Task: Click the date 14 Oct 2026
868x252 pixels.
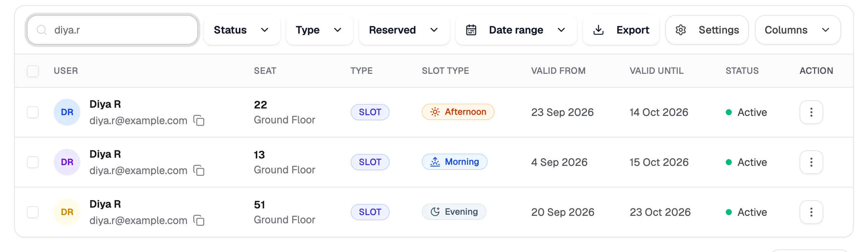Action: coord(659,112)
